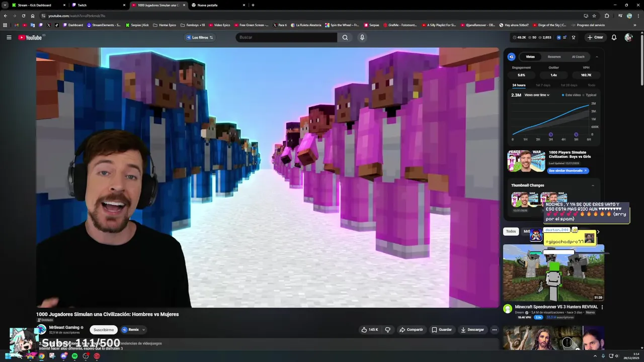
Task: Select the 1st 28 days range tab
Action: click(x=569, y=85)
